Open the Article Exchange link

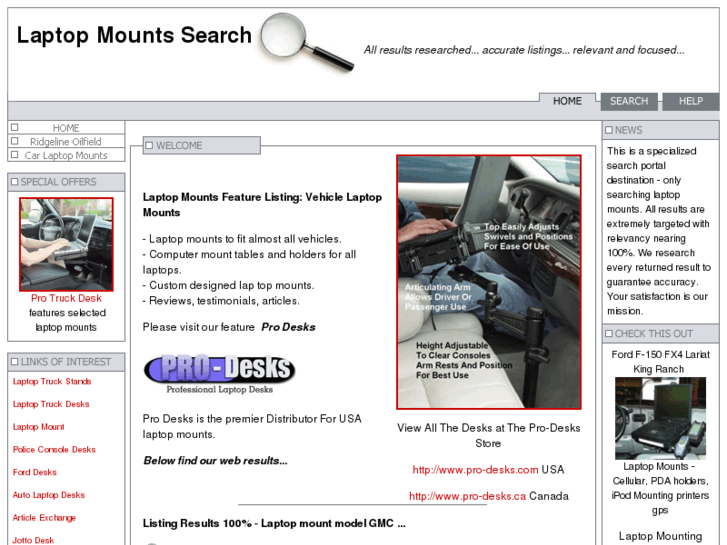pyautogui.click(x=44, y=518)
